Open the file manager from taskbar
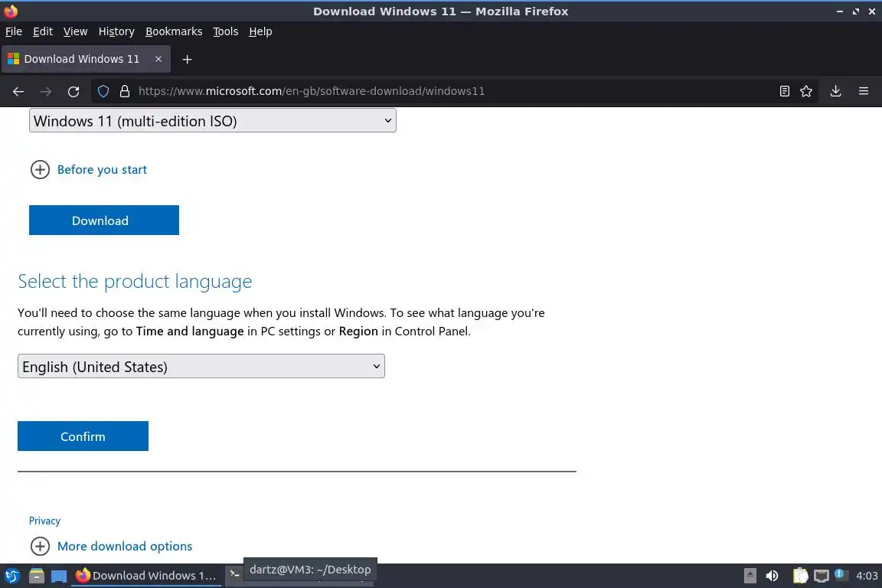This screenshot has width=882, height=588. pos(37,576)
